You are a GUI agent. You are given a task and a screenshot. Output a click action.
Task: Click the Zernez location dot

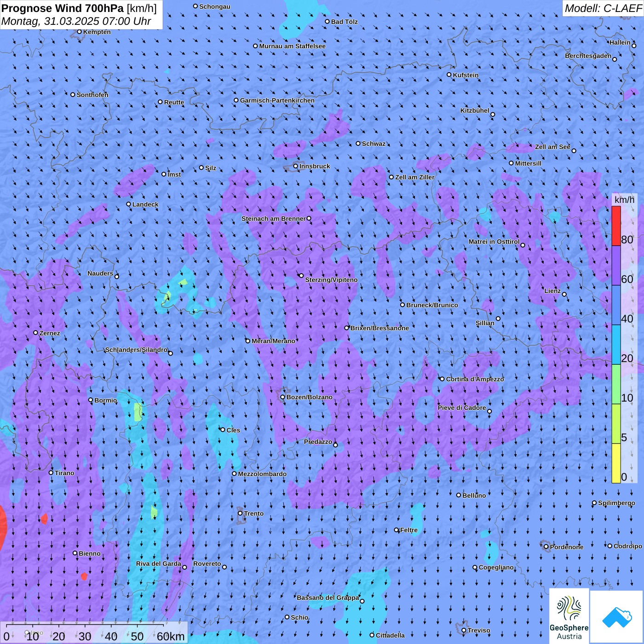pyautogui.click(x=36, y=333)
